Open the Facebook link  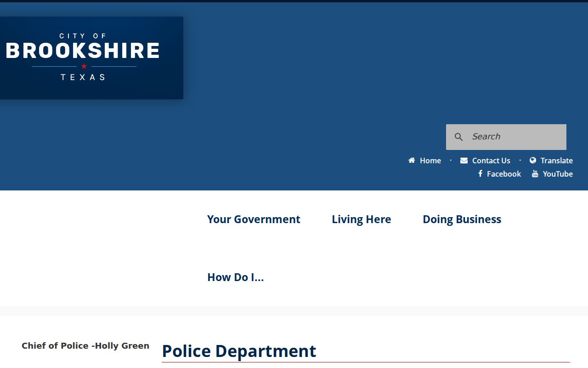pyautogui.click(x=504, y=174)
